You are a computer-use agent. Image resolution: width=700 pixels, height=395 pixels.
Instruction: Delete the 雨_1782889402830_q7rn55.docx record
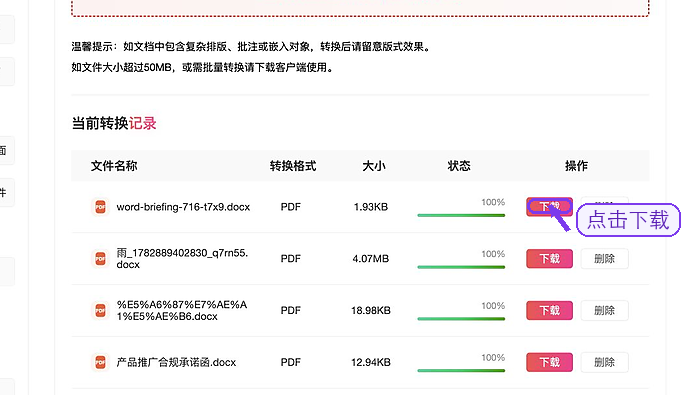604,258
